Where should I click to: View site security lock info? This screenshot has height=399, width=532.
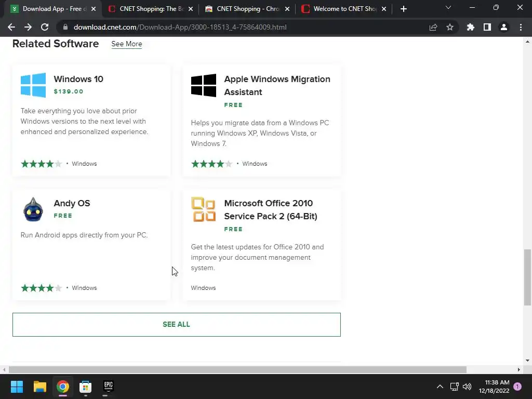[65, 27]
